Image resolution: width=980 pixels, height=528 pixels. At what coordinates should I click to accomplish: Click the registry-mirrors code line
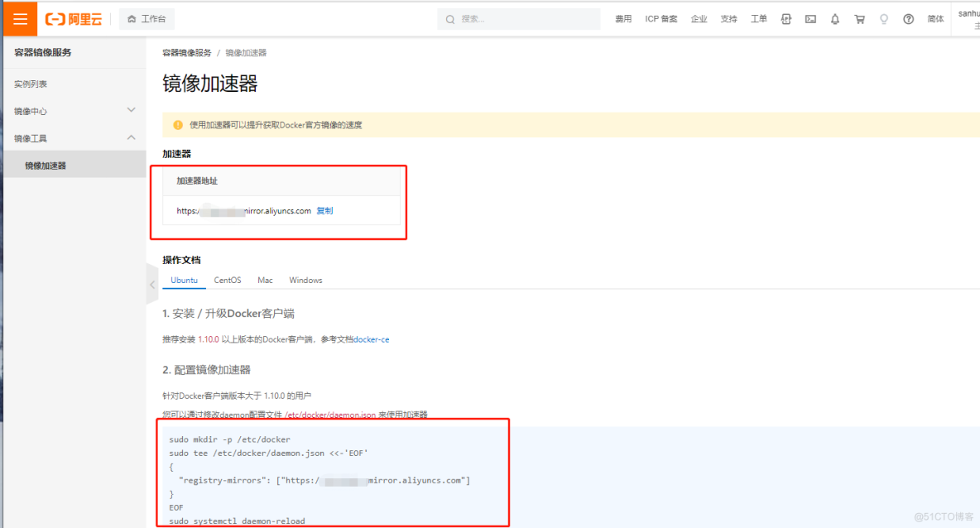[x=324, y=481]
